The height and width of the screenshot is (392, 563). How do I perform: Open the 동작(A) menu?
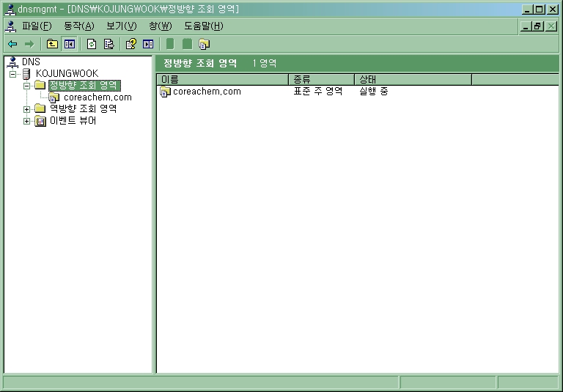(x=79, y=26)
